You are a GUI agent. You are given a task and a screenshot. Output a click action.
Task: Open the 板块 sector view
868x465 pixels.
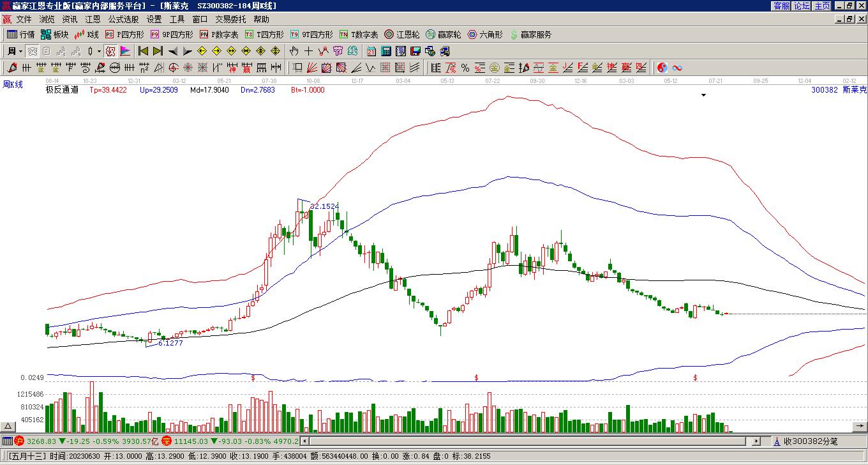54,34
